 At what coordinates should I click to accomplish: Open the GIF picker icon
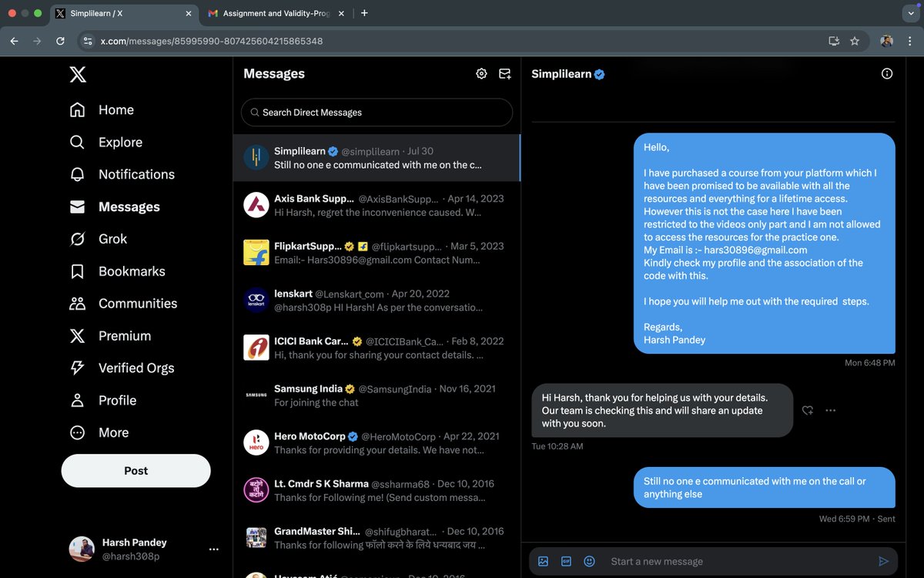click(x=566, y=561)
